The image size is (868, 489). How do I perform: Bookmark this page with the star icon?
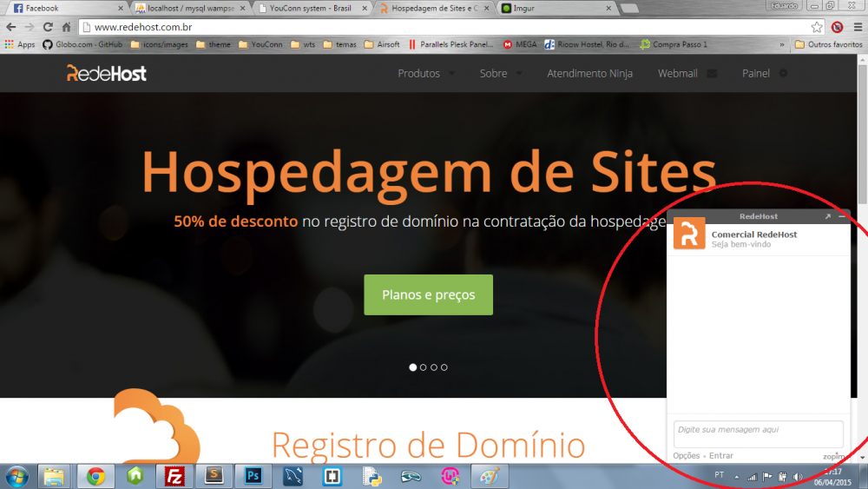pyautogui.click(x=817, y=27)
